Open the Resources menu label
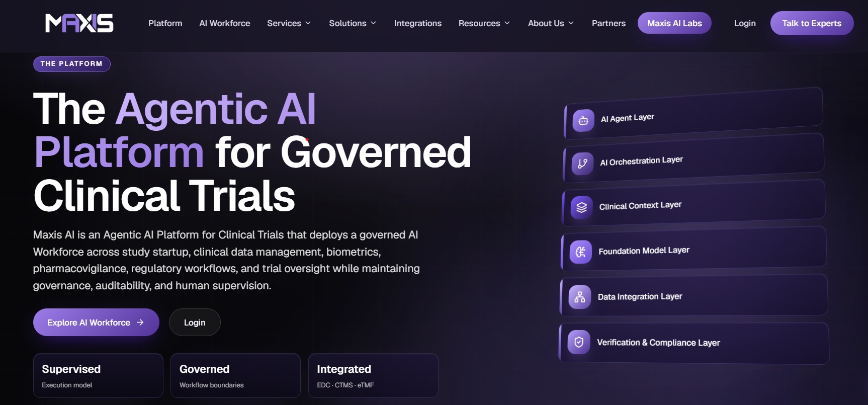Screen dimensions: 868x405 pyautogui.click(x=479, y=23)
